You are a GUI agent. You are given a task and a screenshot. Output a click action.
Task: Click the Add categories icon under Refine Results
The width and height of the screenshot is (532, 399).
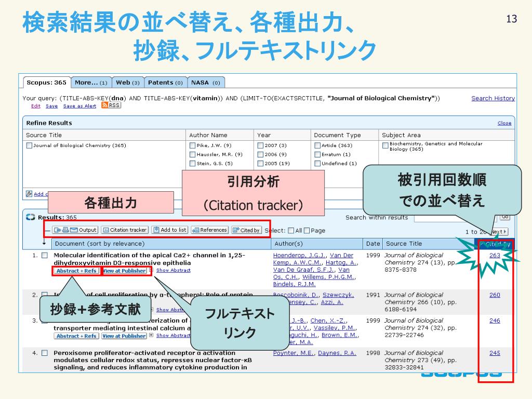pyautogui.click(x=29, y=194)
